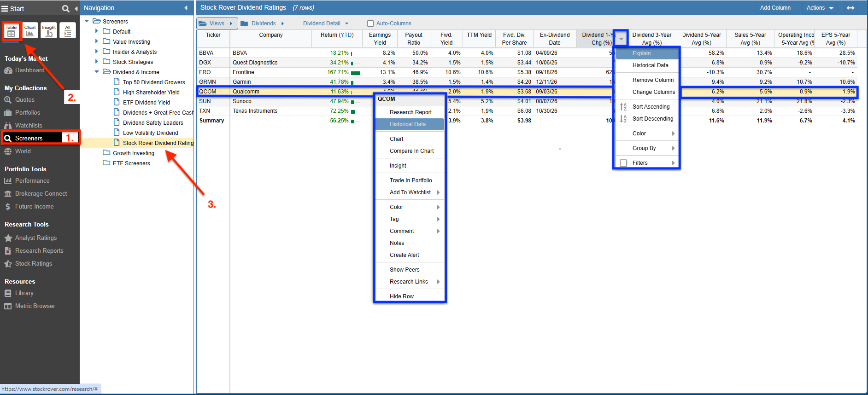The height and width of the screenshot is (395, 868).
Task: Toggle the Filters checkbox in column menu
Action: (x=623, y=163)
